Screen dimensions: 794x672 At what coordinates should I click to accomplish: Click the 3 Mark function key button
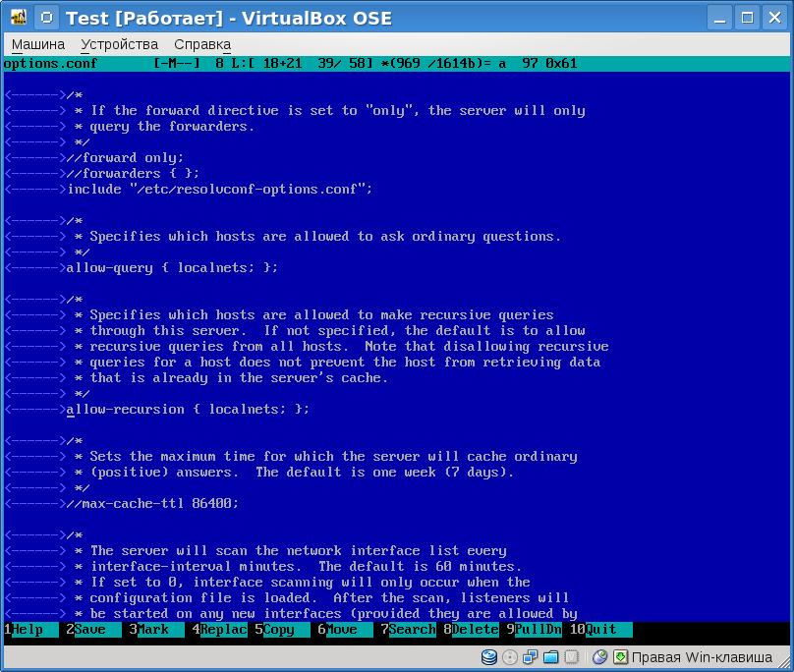coord(152,630)
